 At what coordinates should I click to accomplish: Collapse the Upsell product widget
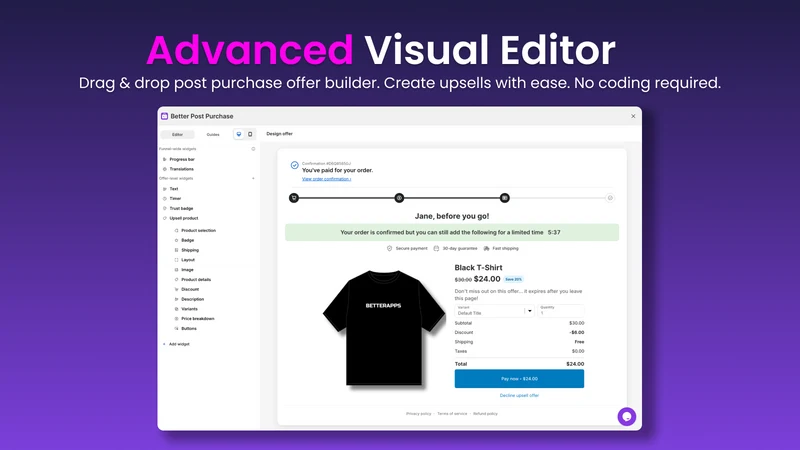coord(184,218)
